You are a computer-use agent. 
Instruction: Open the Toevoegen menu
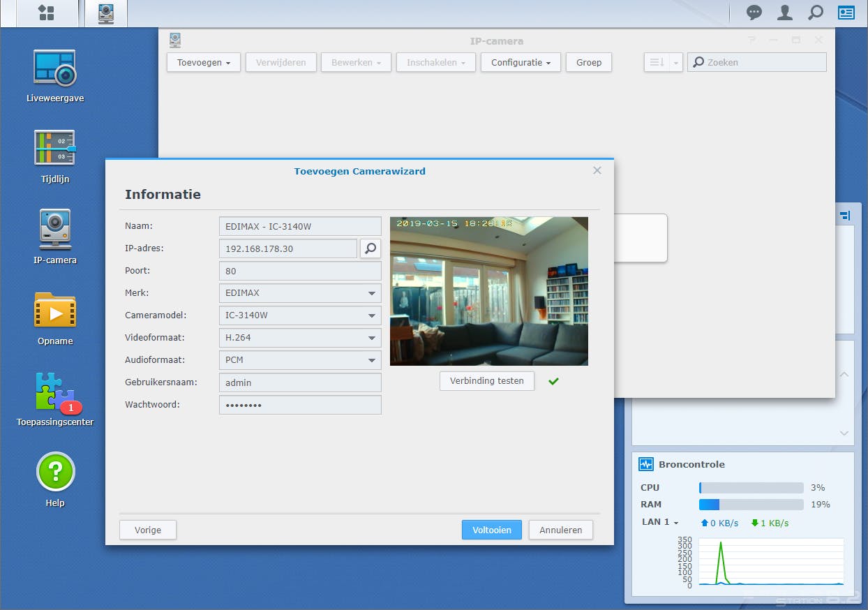203,62
